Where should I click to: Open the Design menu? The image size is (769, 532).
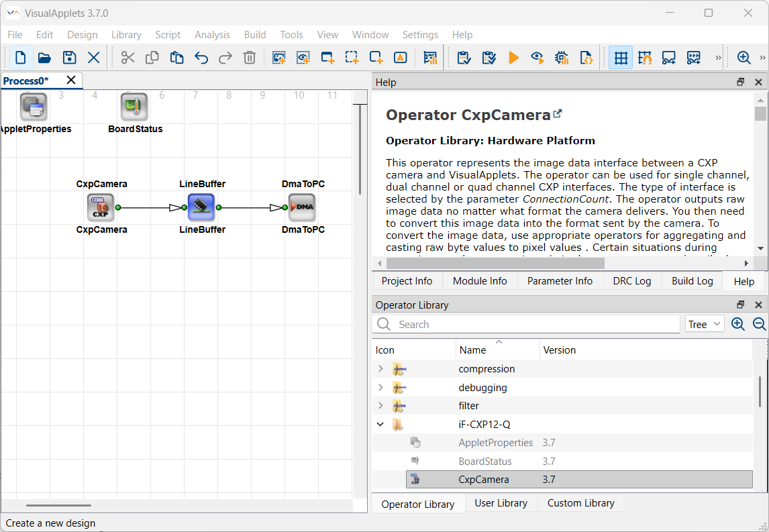(83, 35)
